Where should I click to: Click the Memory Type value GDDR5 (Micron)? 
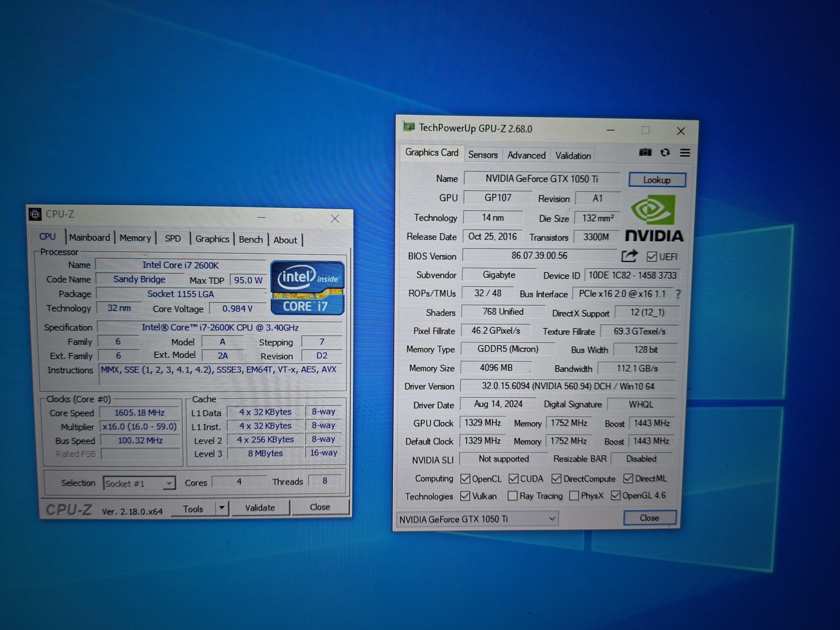coord(508,349)
